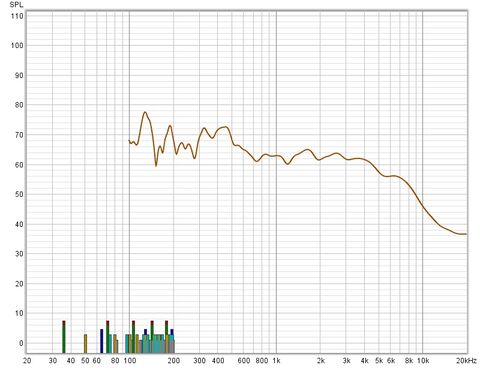Click the 30 dB label on SPL axis
This screenshot has height=368, width=480.
click(x=19, y=254)
